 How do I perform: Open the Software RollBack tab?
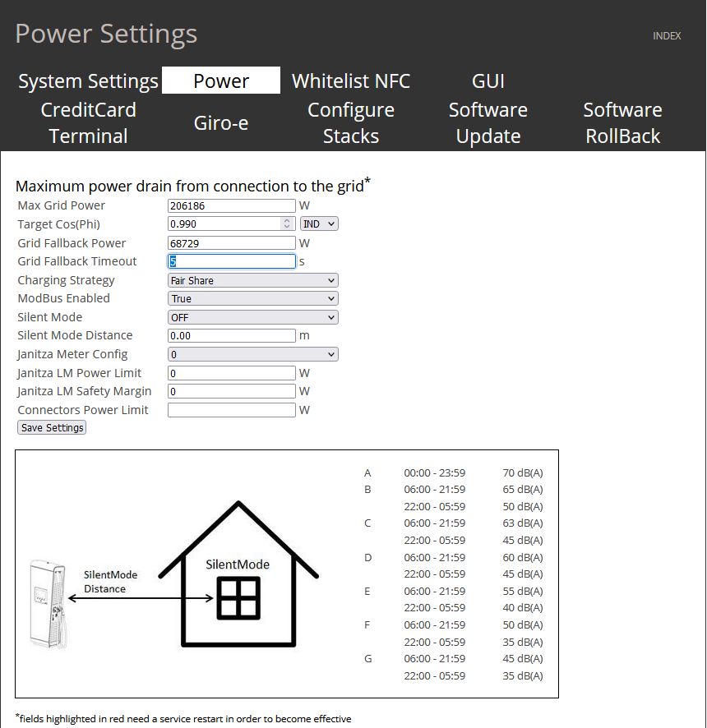[x=622, y=123]
